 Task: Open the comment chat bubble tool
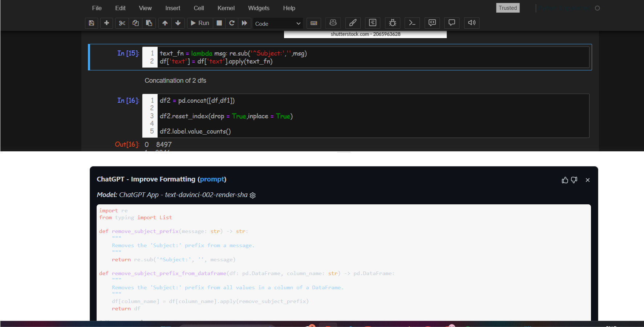(451, 23)
